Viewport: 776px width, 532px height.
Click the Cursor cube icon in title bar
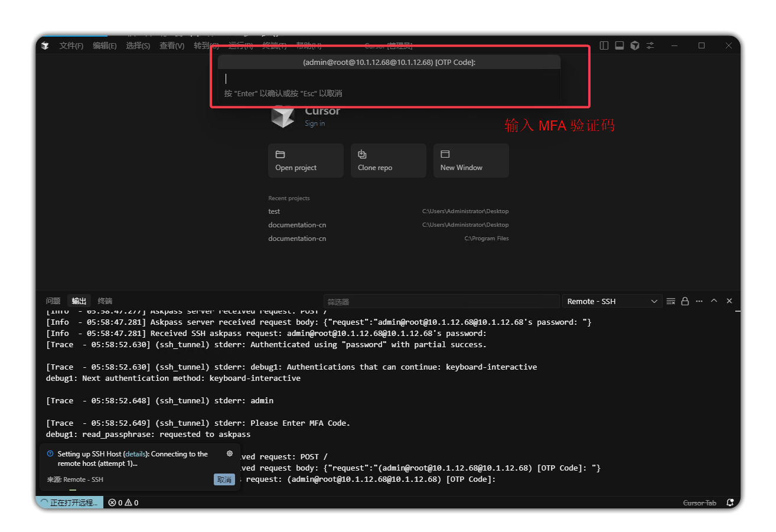point(635,45)
